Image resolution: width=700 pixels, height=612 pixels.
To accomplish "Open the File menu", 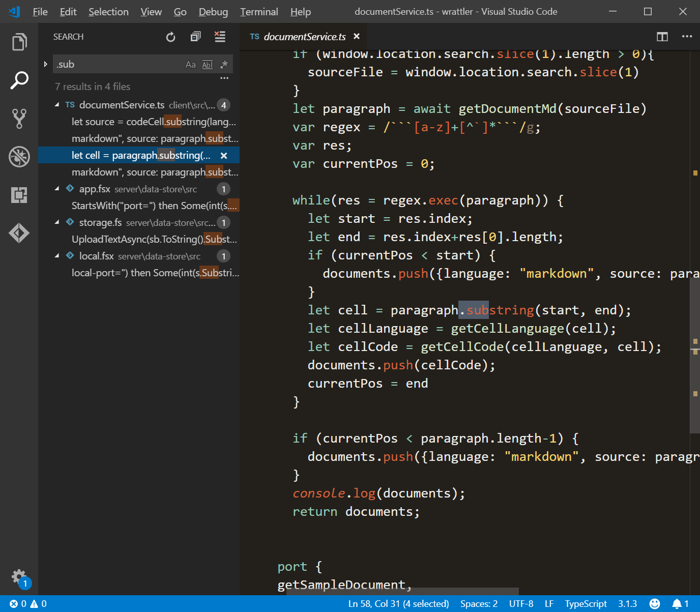I will pyautogui.click(x=40, y=12).
